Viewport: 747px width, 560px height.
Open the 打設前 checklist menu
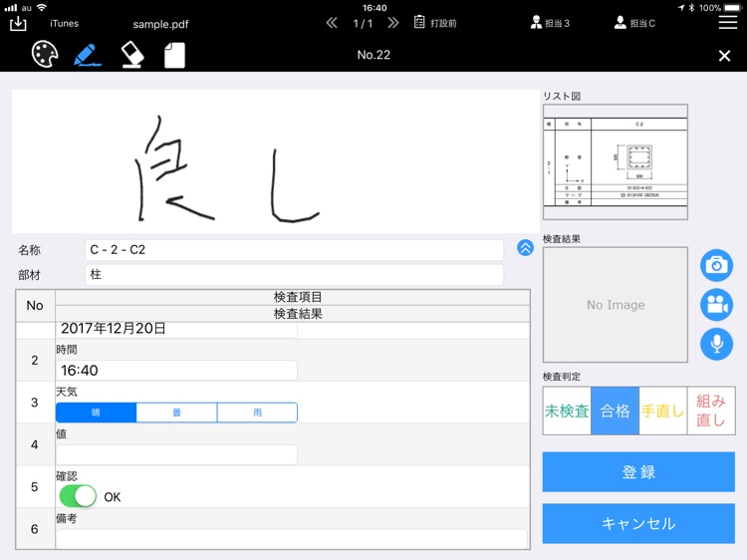point(435,23)
